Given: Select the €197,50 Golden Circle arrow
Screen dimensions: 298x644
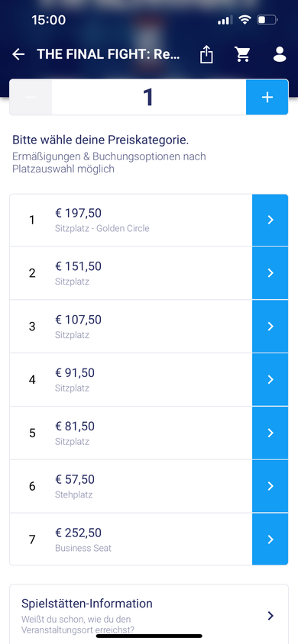Looking at the screenshot, I should pos(270,221).
